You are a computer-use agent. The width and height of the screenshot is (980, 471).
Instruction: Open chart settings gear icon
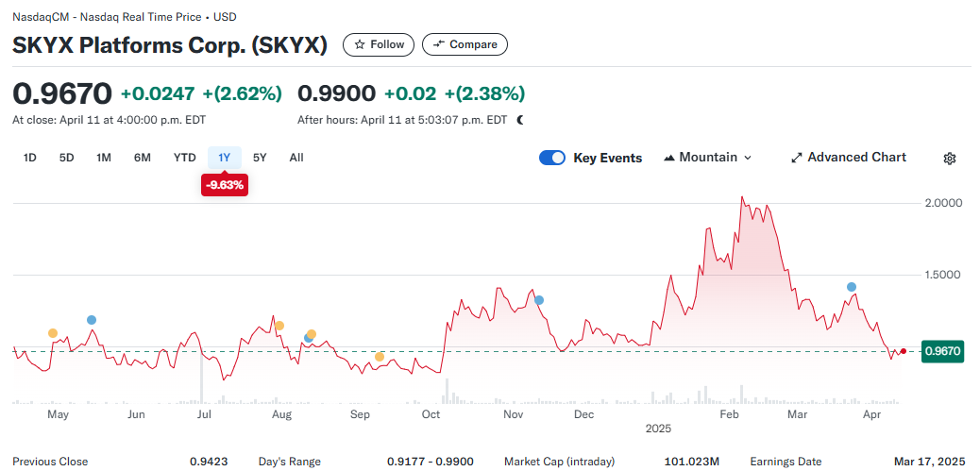(x=950, y=159)
